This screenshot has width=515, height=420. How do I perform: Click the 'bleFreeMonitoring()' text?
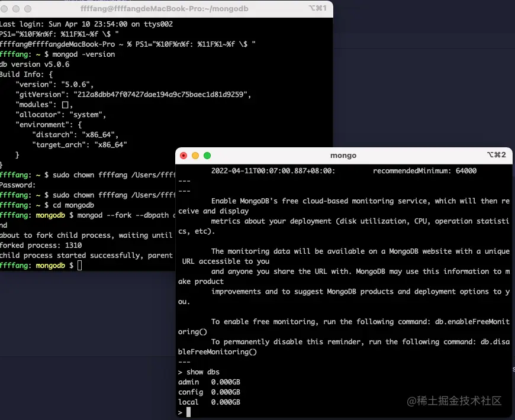pos(217,352)
